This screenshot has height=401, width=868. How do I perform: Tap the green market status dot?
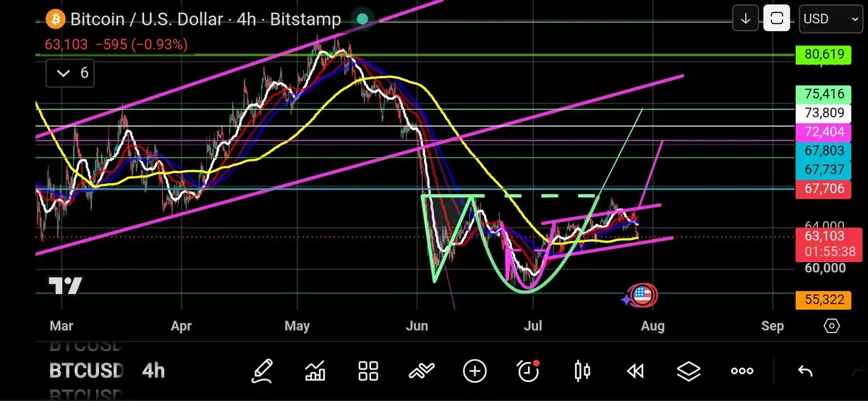coord(362,20)
